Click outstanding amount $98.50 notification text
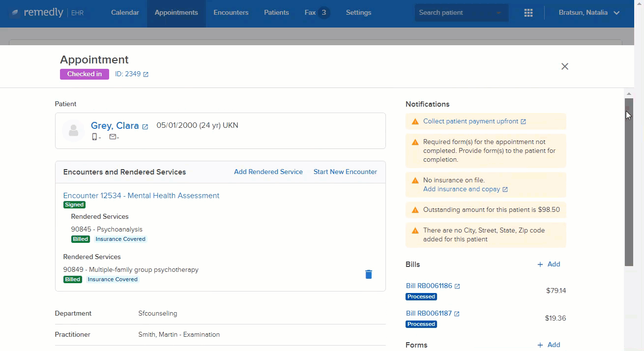 tap(492, 210)
